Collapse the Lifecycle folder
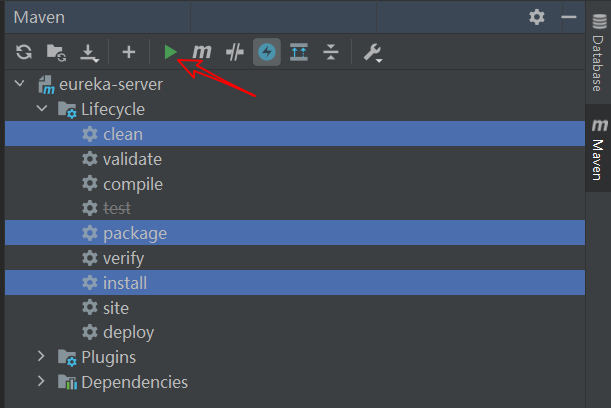The image size is (611, 408). tap(42, 108)
